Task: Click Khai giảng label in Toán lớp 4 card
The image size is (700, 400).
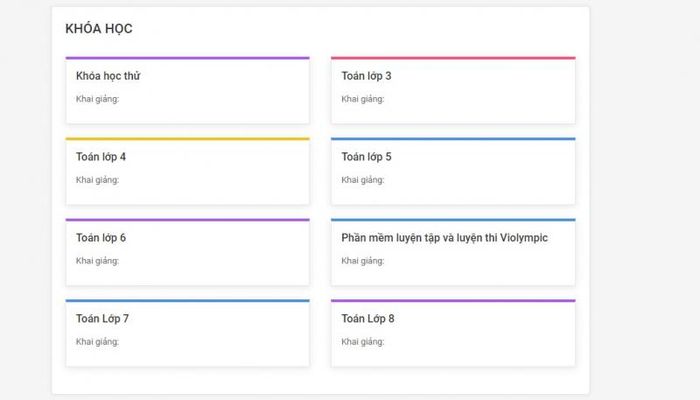Action: tap(97, 180)
